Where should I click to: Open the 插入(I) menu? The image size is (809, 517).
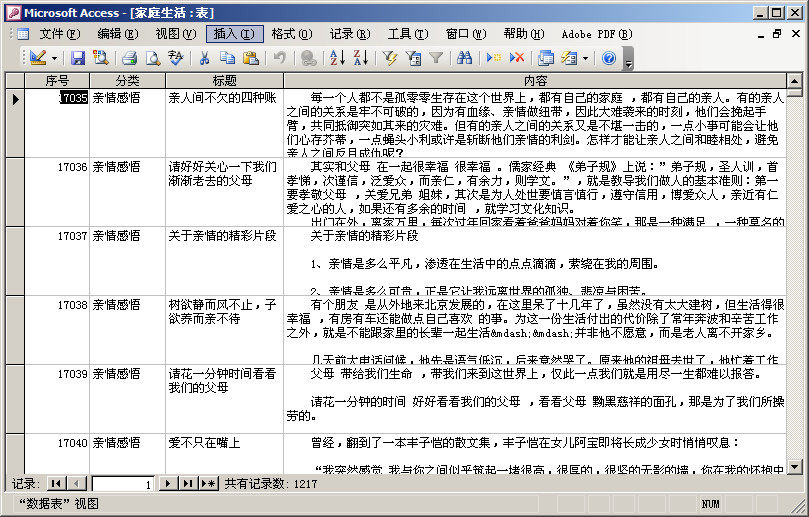[235, 34]
